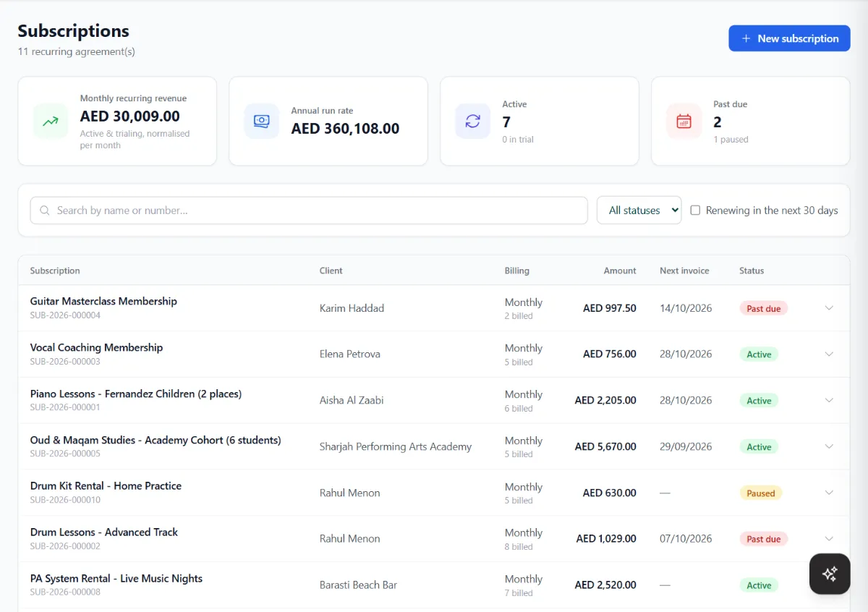This screenshot has height=612, width=868.
Task: Open Guitar Masterclass Membership subscription
Action: (103, 301)
